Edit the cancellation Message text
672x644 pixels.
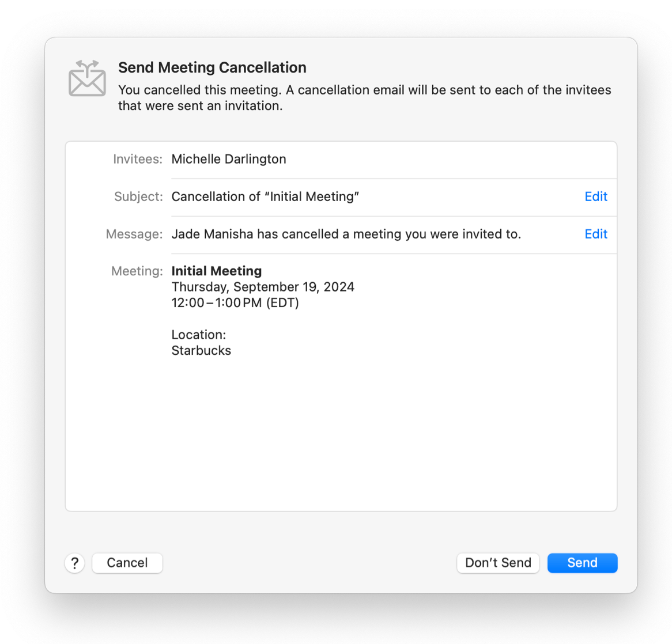point(596,234)
